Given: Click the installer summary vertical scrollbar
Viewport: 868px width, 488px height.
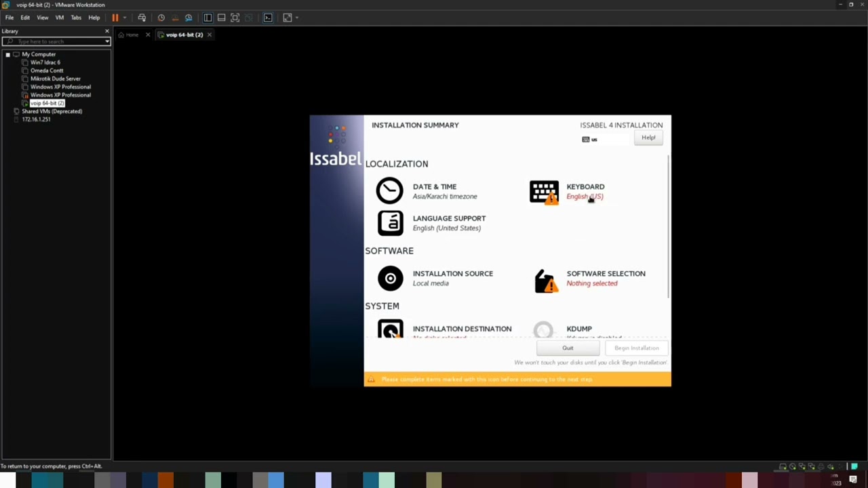Looking at the screenshot, I should 669,227.
